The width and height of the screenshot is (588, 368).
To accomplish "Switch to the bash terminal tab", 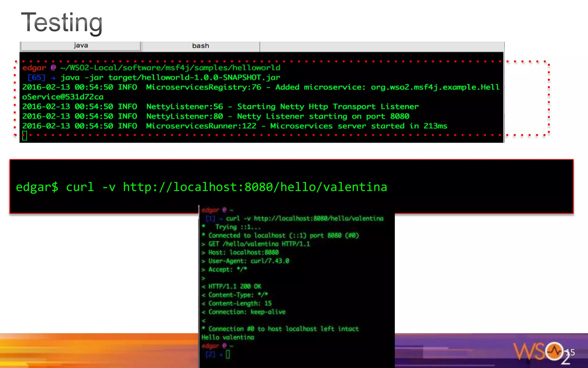I will (x=200, y=46).
